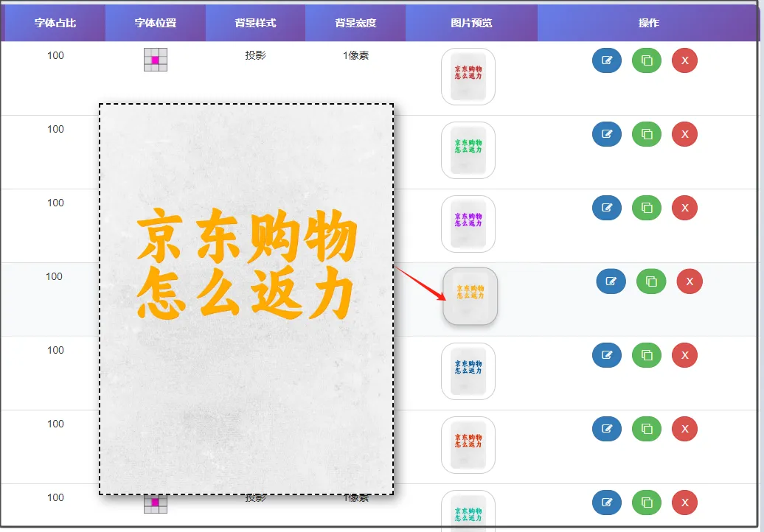Open the purple-text preview thumbnail
The height and width of the screenshot is (532, 764).
[x=468, y=224]
